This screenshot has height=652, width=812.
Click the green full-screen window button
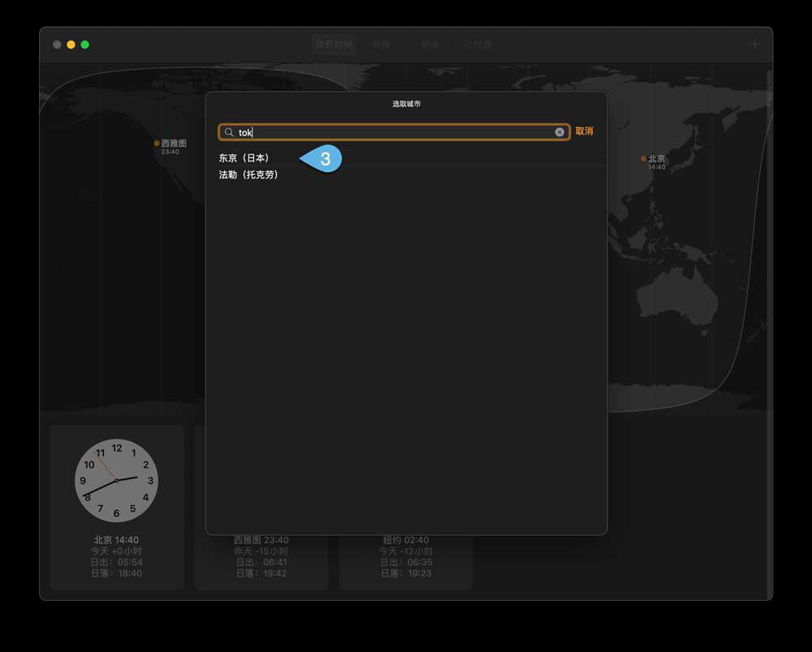click(x=84, y=45)
